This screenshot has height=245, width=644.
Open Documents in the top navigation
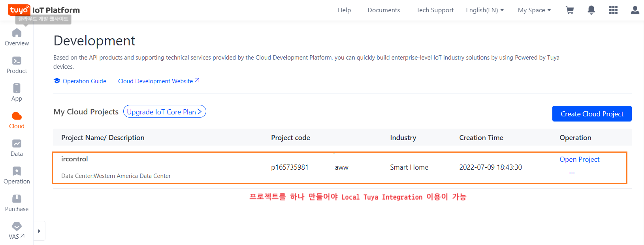pos(384,10)
